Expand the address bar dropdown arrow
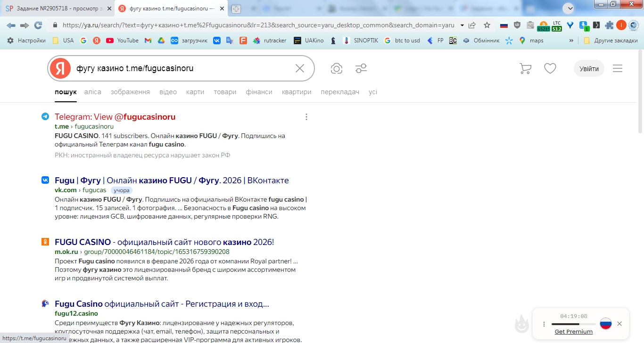The width and height of the screenshot is (644, 343). pos(462,25)
